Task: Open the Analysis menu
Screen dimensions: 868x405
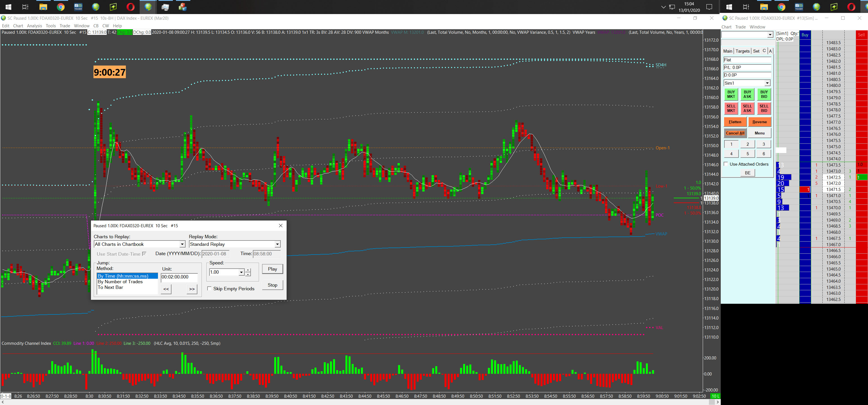Action: point(34,26)
